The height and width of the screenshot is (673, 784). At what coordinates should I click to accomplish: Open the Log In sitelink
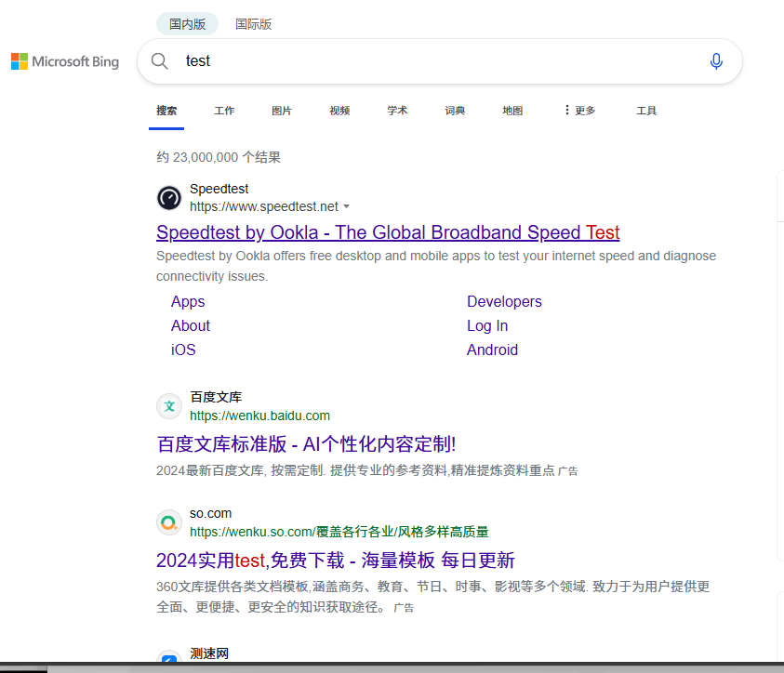pyautogui.click(x=487, y=325)
